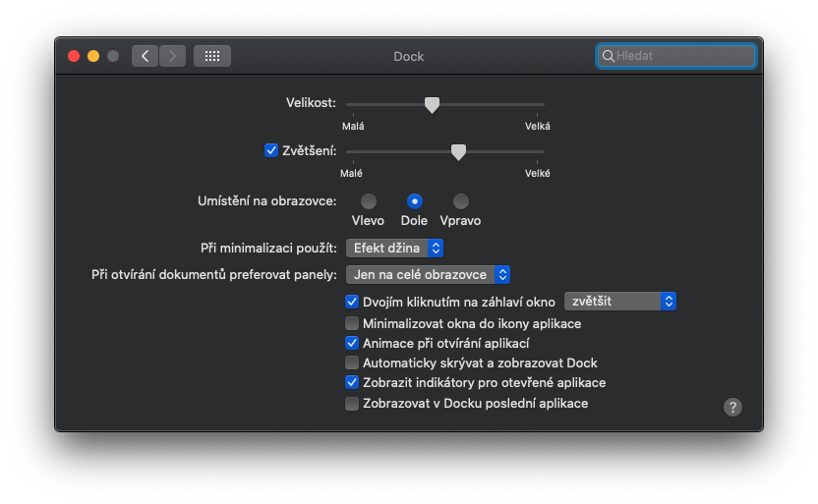
Task: Click the back navigation arrow
Action: (146, 56)
